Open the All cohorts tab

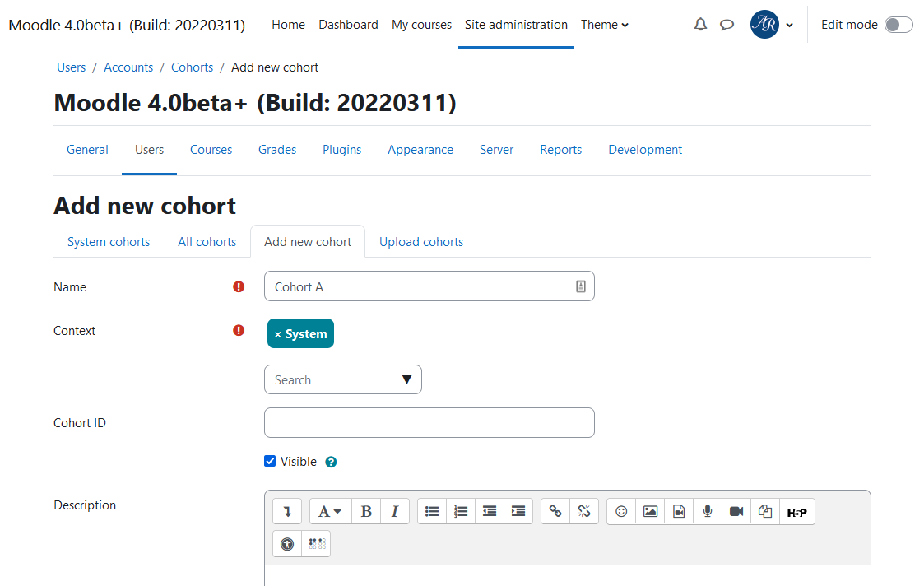(x=207, y=242)
